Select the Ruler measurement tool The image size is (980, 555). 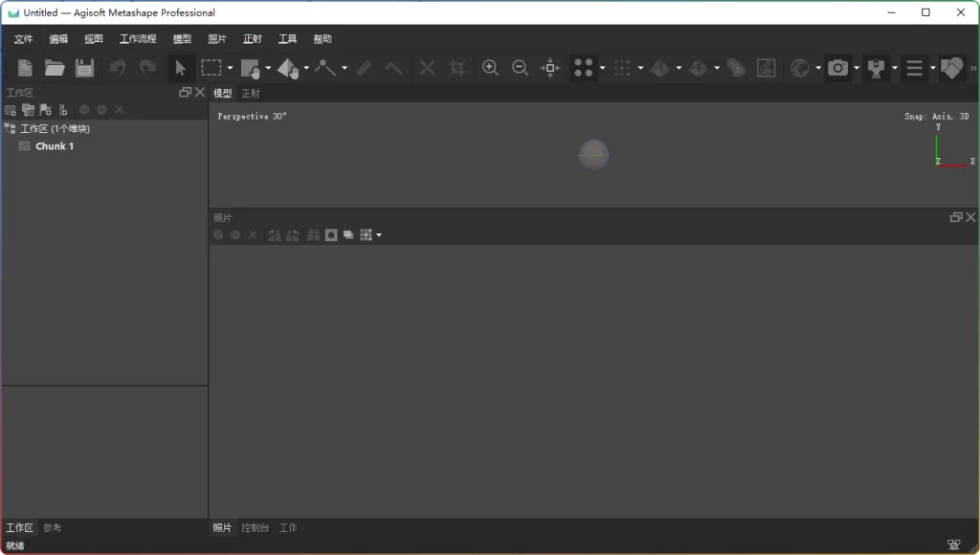tap(363, 68)
